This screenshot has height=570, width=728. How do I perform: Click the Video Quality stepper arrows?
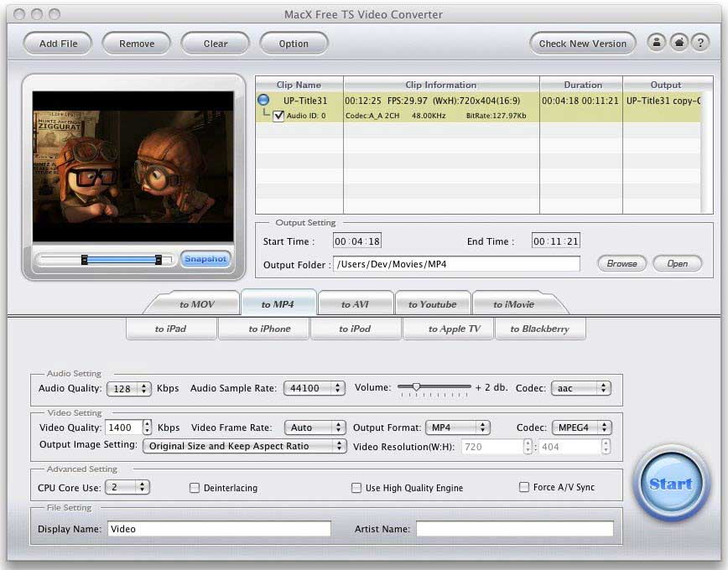coord(147,427)
